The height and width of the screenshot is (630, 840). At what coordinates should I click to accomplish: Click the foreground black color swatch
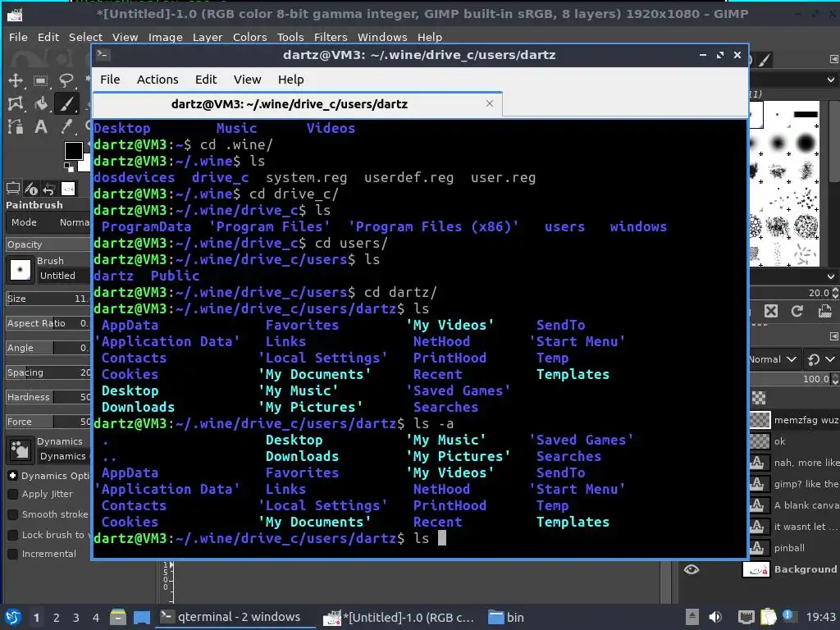pos(73,151)
